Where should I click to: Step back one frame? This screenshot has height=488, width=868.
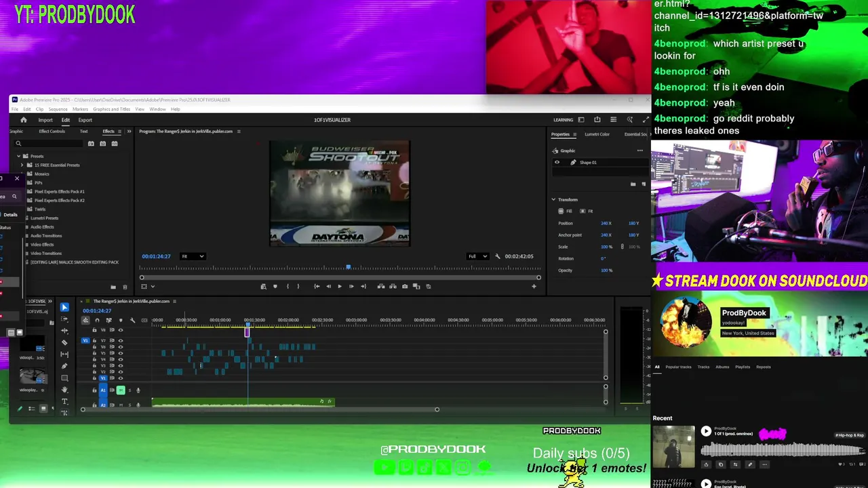(328, 286)
